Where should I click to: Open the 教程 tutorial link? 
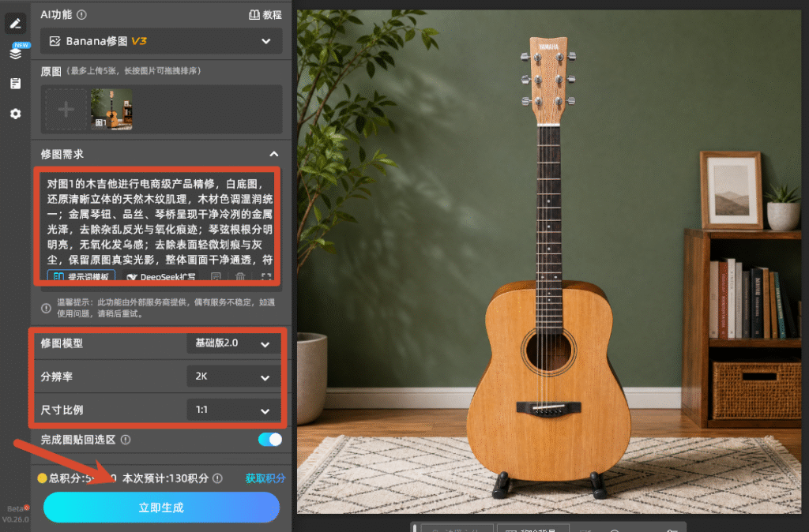pyautogui.click(x=265, y=15)
